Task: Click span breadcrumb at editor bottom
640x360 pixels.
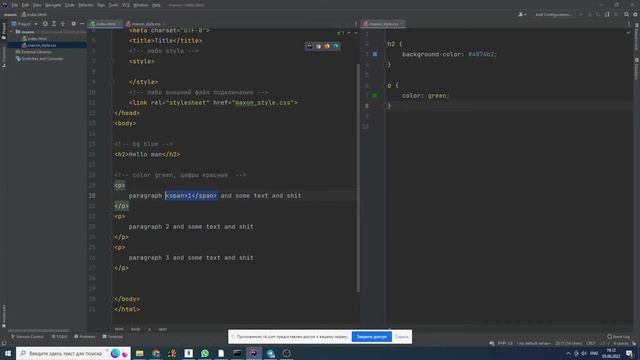Action: point(162,329)
